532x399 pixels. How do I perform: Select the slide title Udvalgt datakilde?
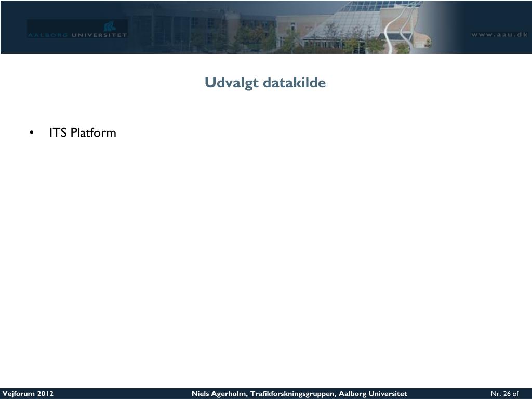point(265,83)
